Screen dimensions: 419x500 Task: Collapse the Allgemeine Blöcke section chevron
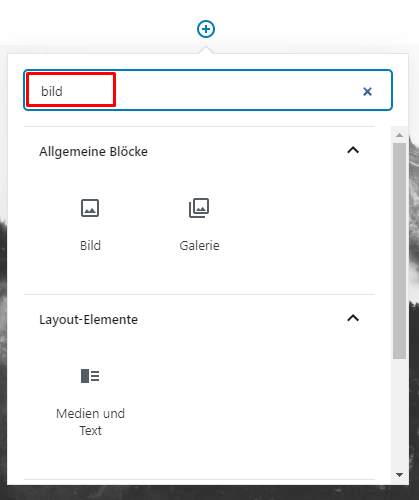(353, 150)
